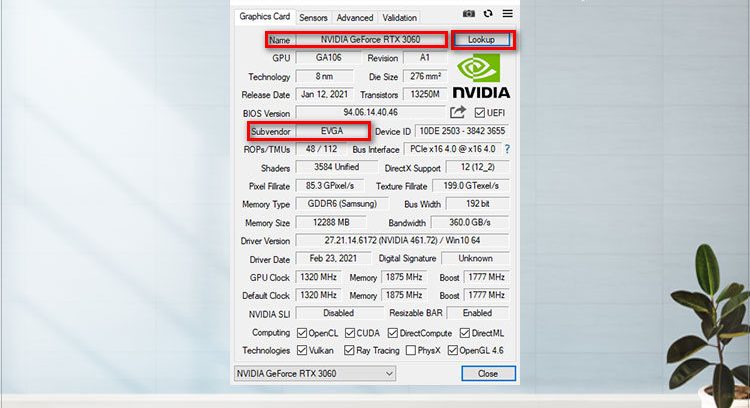
Task: Click the Subvendor field showing EVGA
Action: (x=331, y=131)
